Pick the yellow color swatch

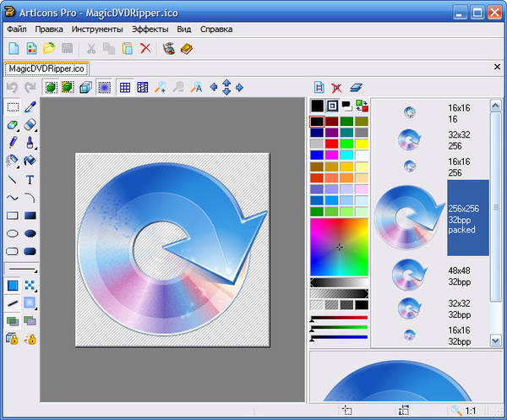pyautogui.click(x=362, y=144)
